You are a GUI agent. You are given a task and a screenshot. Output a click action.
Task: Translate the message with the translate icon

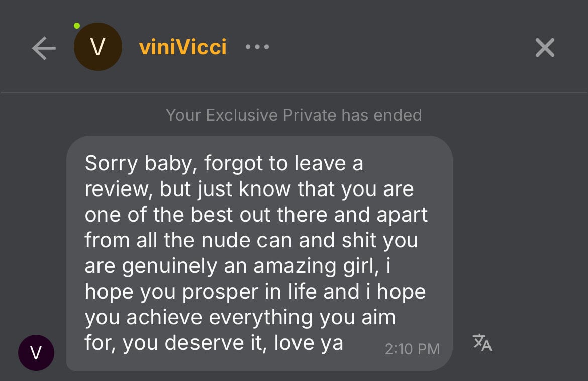[482, 342]
